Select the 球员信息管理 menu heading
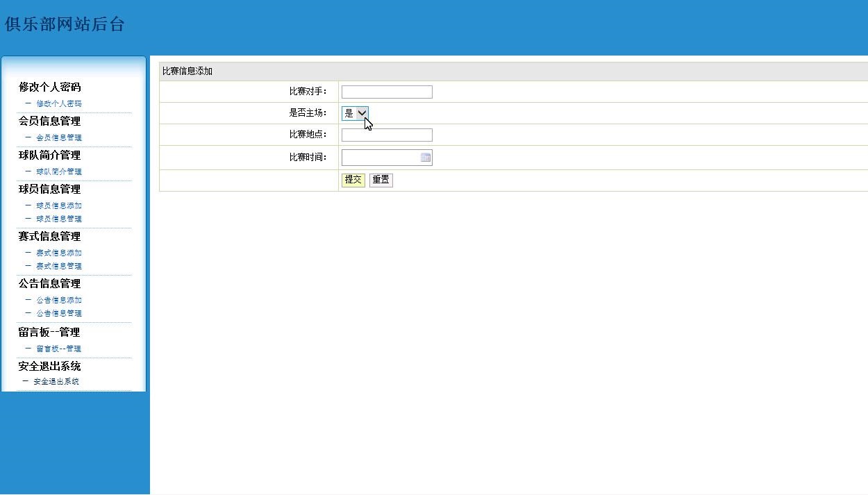Viewport: 868px width, 495px height. [x=49, y=189]
